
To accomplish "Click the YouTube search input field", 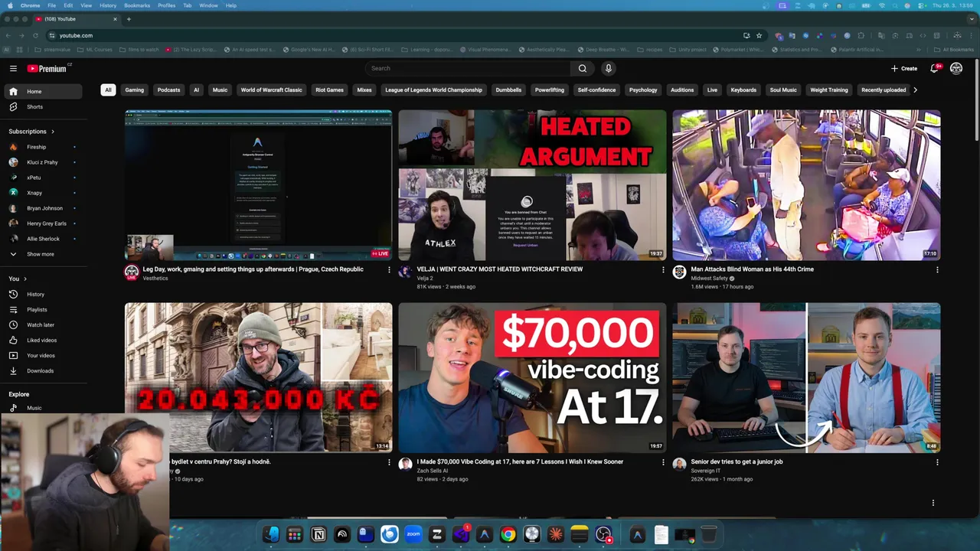I will (x=469, y=68).
